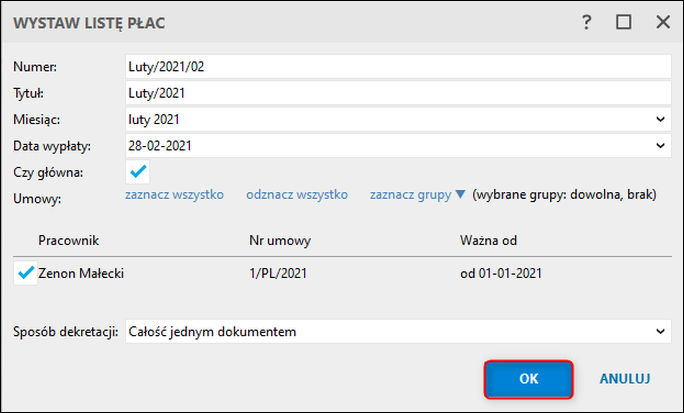This screenshot has height=413, width=684.
Task: Maximize the Wystaw listę płac dialog
Action: click(624, 21)
